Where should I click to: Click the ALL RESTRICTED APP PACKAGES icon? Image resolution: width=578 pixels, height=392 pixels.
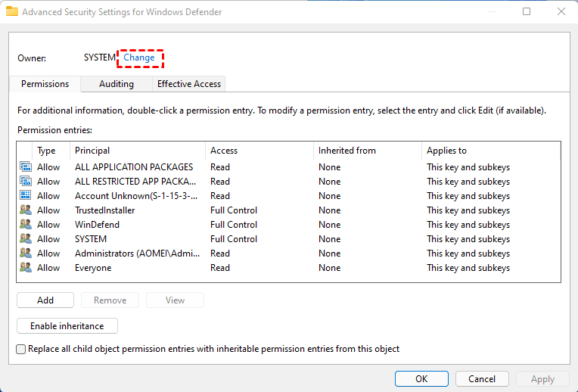coord(26,182)
